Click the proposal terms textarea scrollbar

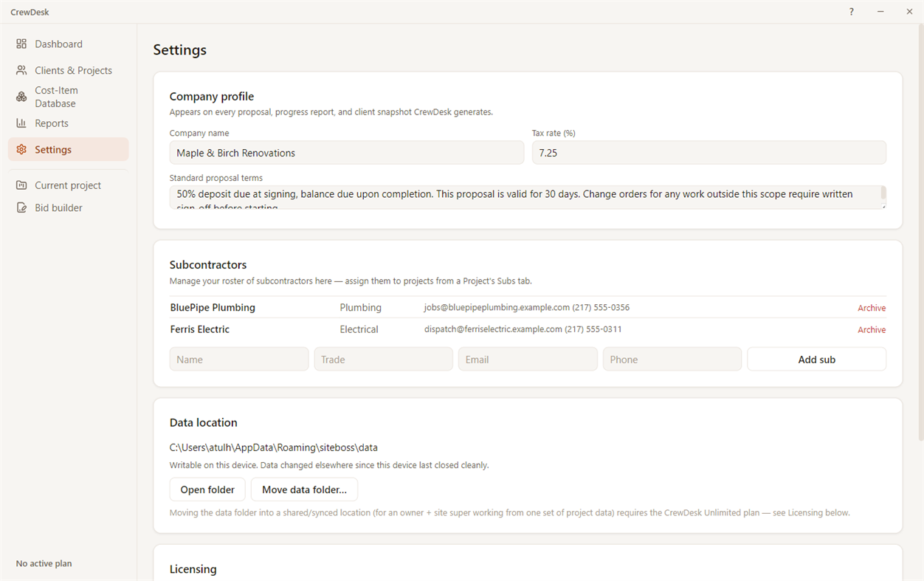[x=883, y=193]
